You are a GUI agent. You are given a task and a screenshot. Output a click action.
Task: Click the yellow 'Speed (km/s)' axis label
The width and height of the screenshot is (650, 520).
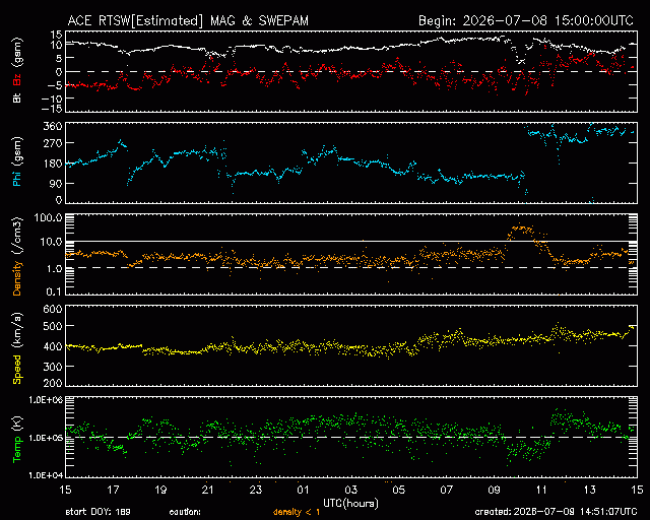(x=17, y=348)
